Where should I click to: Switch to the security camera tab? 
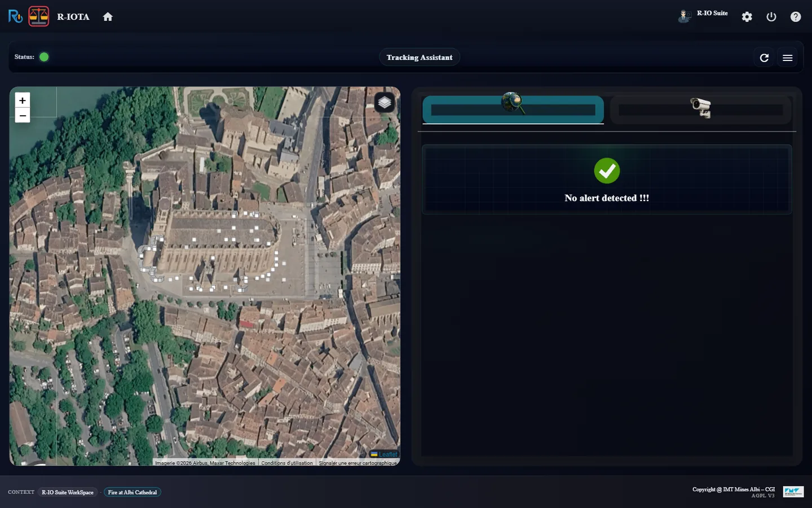pos(701,109)
